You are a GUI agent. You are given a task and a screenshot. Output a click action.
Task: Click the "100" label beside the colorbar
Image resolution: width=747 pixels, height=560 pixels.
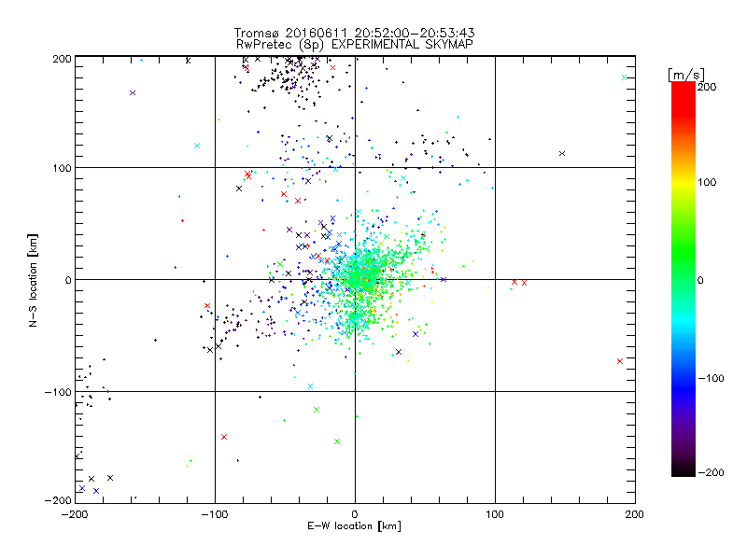(707, 182)
